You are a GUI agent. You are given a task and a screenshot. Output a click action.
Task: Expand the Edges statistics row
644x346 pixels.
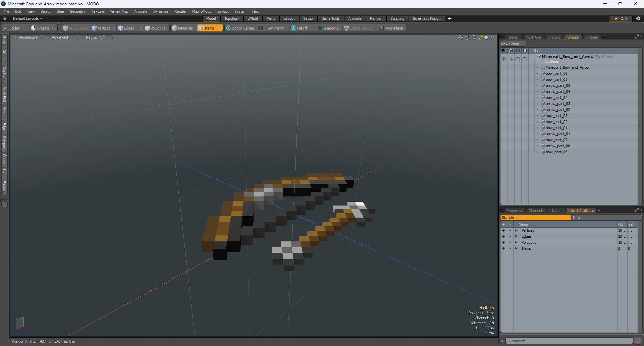[517, 236]
